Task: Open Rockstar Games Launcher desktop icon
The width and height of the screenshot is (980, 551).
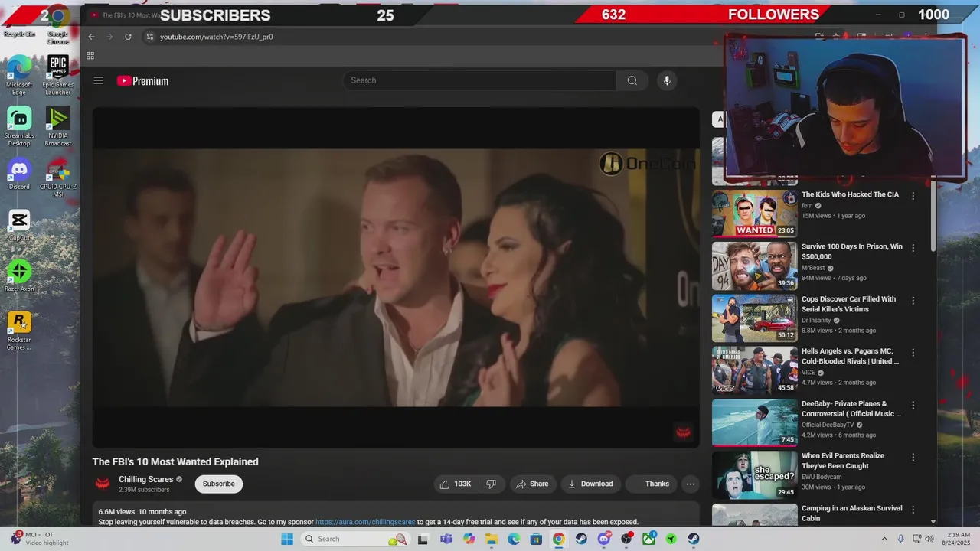Action: [x=19, y=331]
